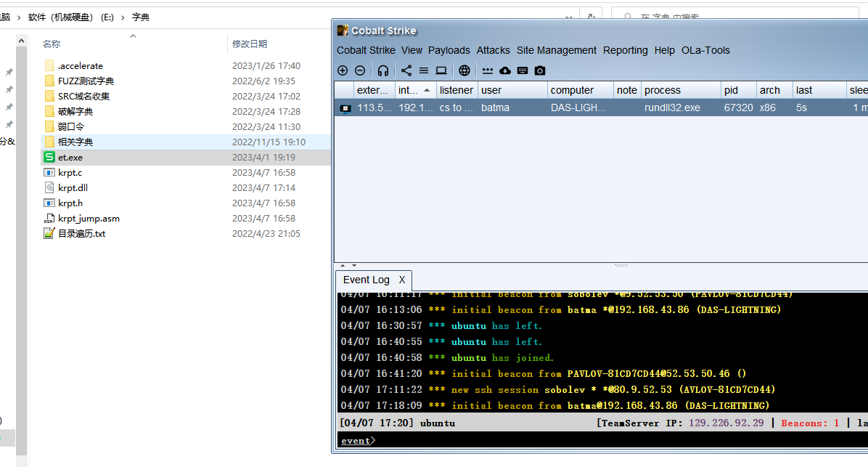Open the SRC域名收集 folder
Image resolution: width=868 pixels, height=467 pixels.
84,96
